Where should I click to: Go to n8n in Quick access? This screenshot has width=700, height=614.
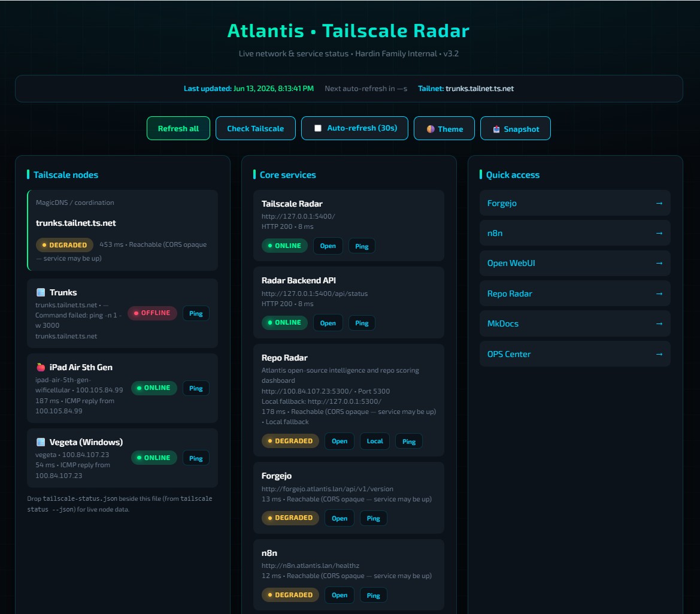[575, 233]
